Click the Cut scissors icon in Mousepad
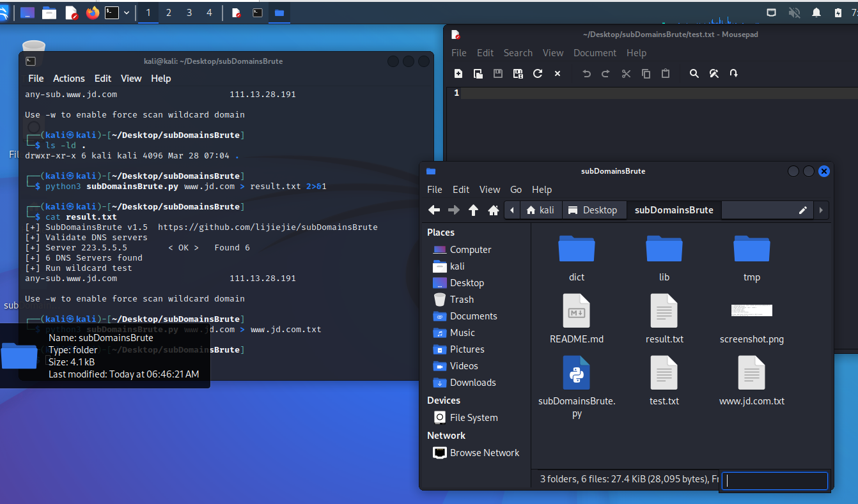 (626, 73)
